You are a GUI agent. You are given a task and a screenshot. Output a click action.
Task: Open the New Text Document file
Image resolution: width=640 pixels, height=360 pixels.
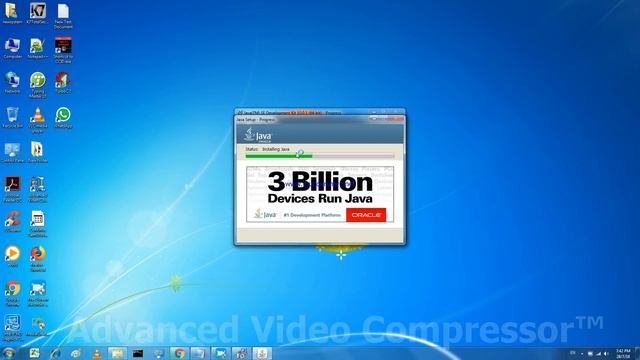(63, 16)
